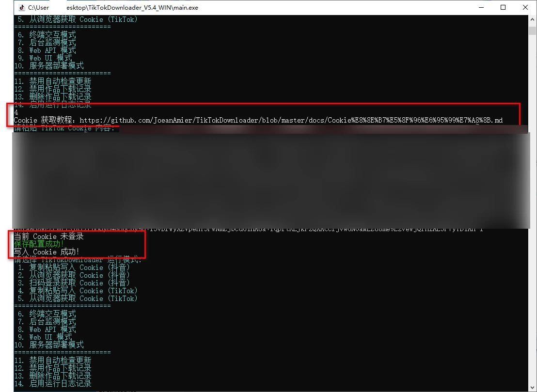Click the scrollbar up arrow
The width and height of the screenshot is (537, 392).
(x=532, y=19)
